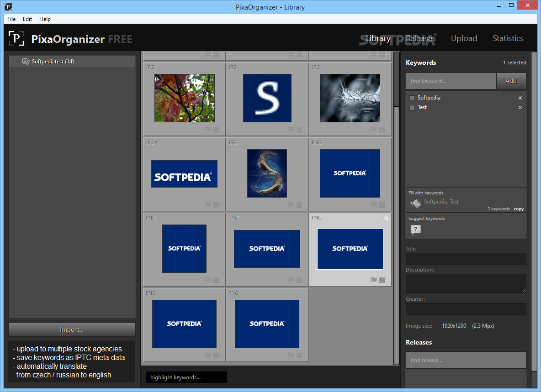Click the app icon in the title bar
This screenshot has height=392, width=541.
pyautogui.click(x=8, y=6)
